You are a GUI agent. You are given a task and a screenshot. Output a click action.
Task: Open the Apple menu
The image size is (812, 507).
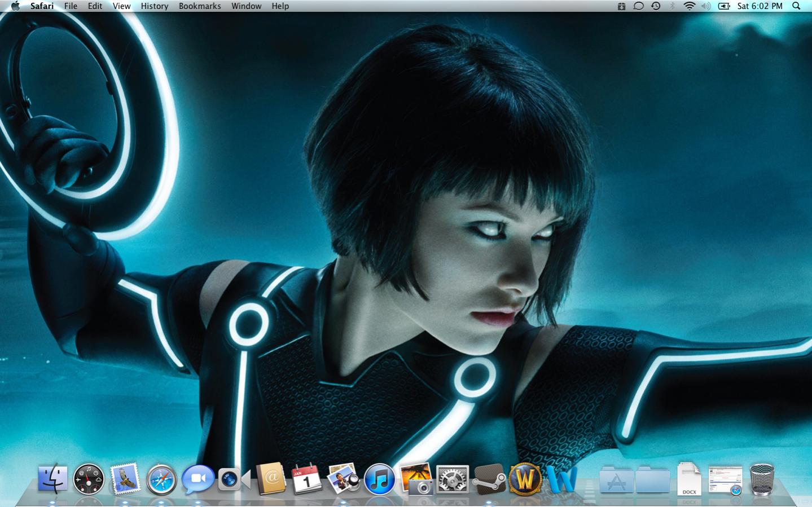pos(15,6)
